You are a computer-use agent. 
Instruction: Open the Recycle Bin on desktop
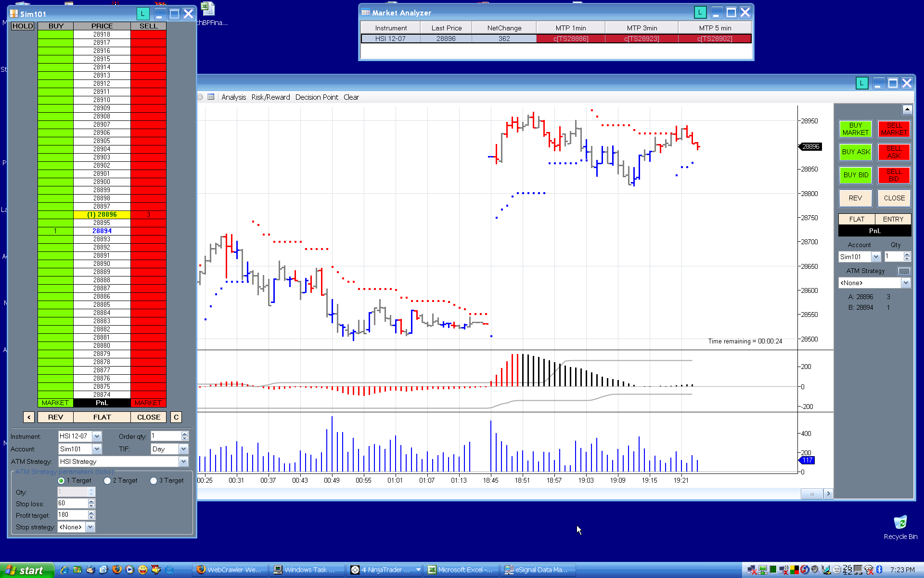900,523
